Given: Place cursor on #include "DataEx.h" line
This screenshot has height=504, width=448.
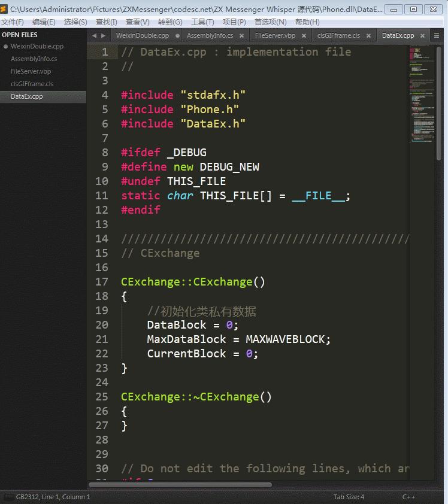Looking at the screenshot, I should click(183, 124).
